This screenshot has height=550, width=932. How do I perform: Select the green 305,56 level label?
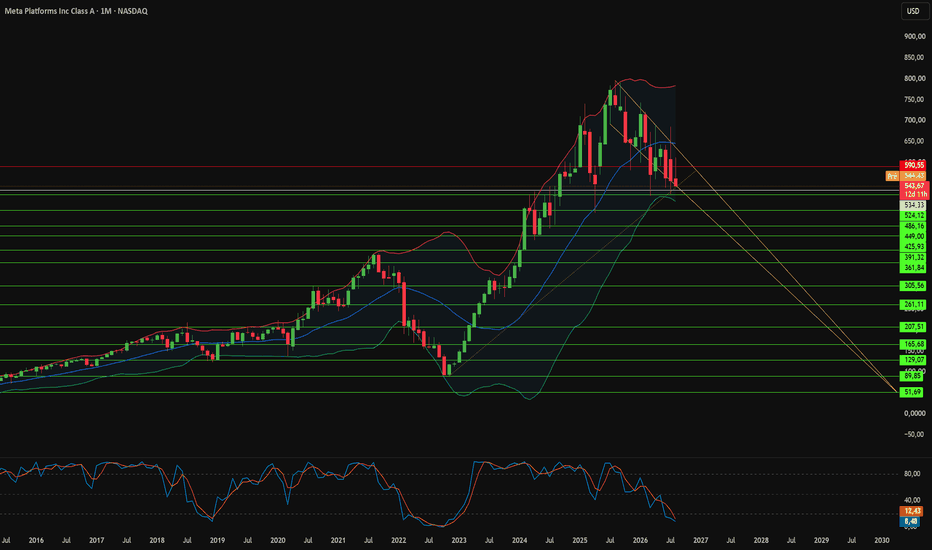(x=913, y=286)
